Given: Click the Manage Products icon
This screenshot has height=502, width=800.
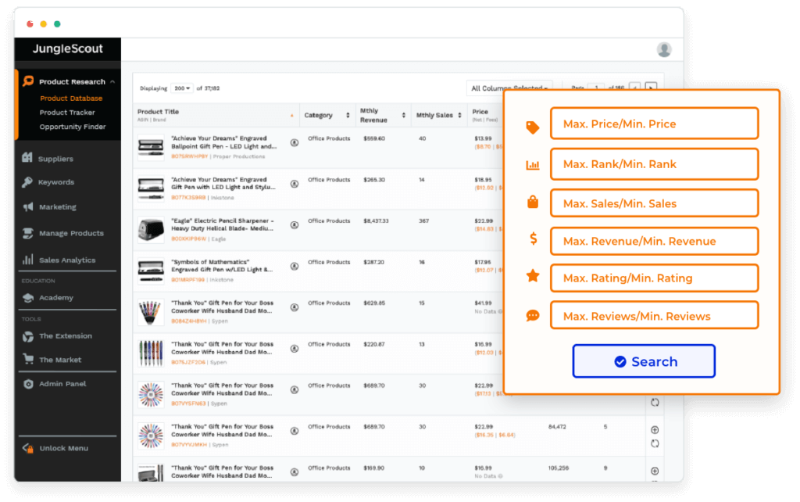Looking at the screenshot, I should [x=28, y=233].
